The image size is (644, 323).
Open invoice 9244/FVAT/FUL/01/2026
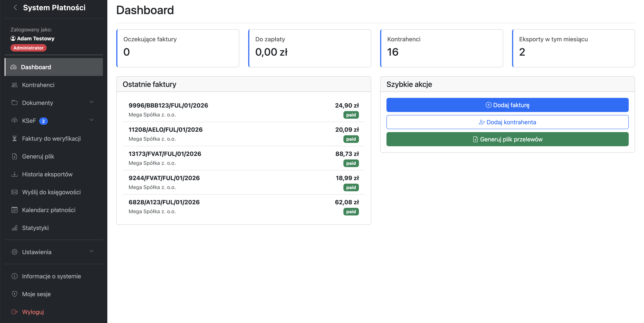tap(244, 183)
